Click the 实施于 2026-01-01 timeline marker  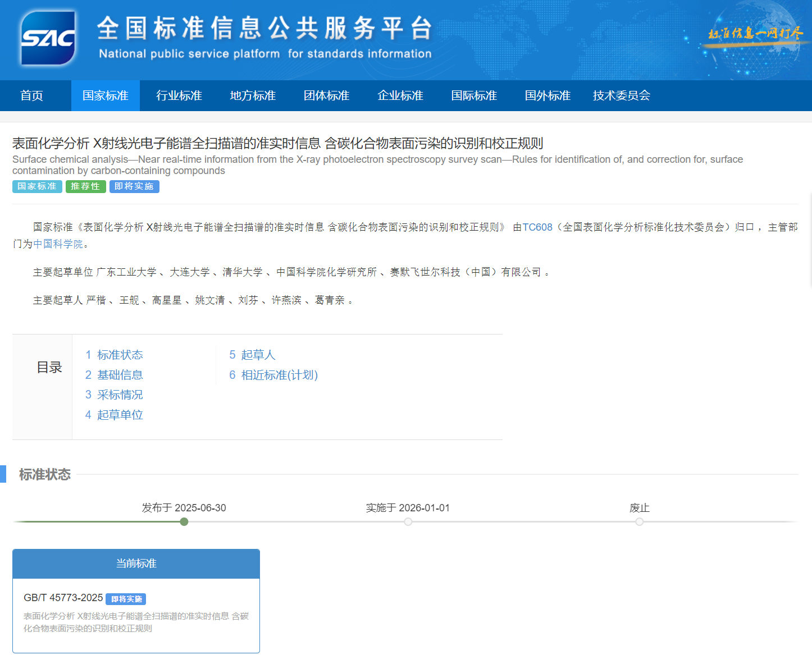coord(408,522)
